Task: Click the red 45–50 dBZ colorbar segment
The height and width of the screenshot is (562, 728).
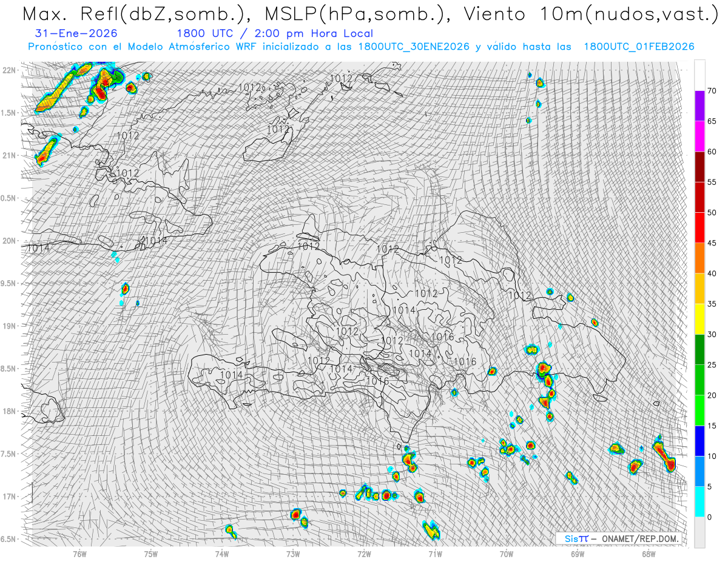Action: coord(699,228)
